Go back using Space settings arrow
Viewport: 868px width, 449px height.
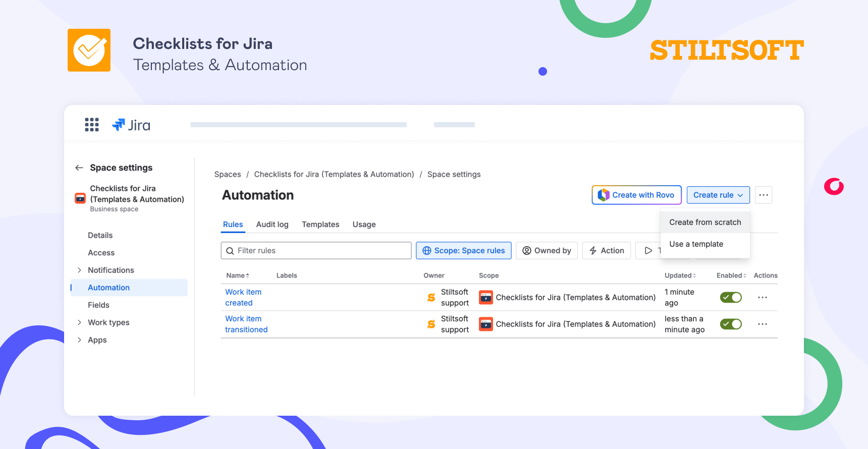[x=79, y=167]
